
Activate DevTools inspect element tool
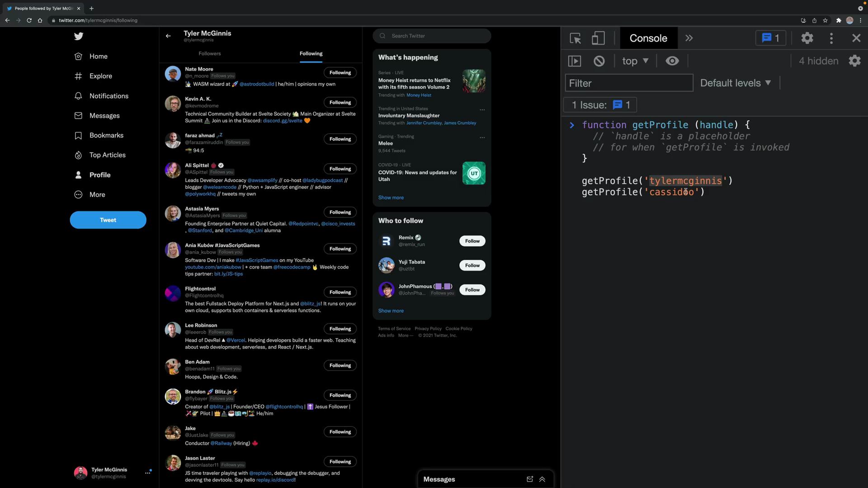coord(575,38)
